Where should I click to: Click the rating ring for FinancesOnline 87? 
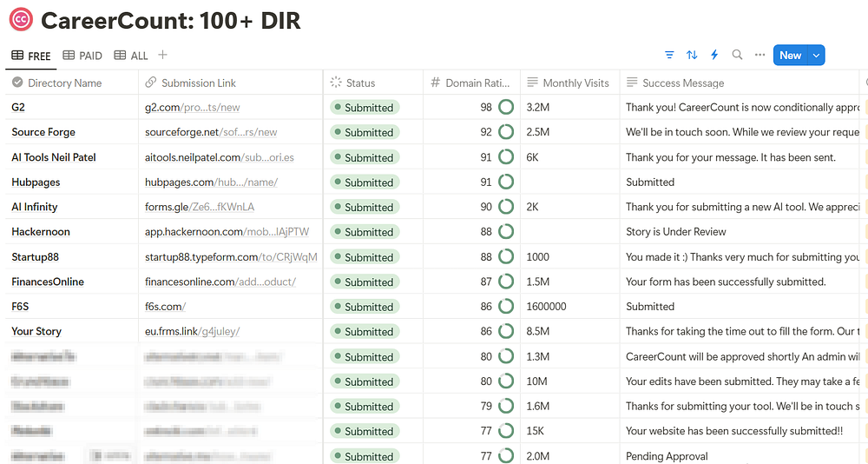click(x=506, y=282)
